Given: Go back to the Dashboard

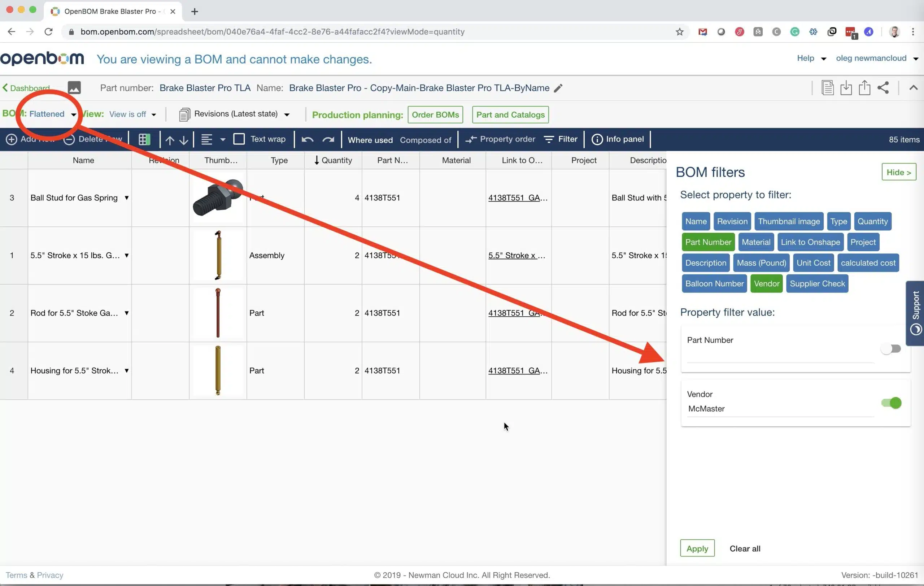Looking at the screenshot, I should click(x=26, y=88).
